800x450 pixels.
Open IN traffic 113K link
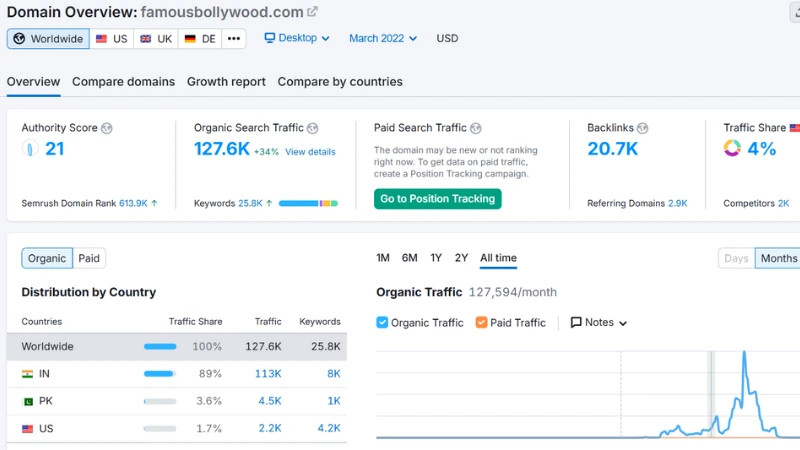coord(268,373)
